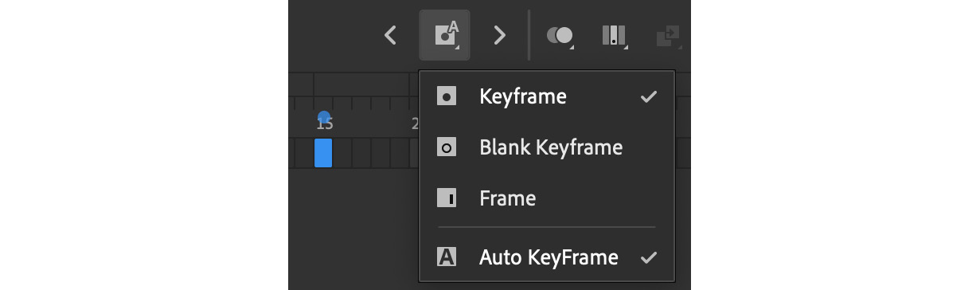Click the blue playhead at frame 15
Screen dimensions: 980x290
point(323,118)
